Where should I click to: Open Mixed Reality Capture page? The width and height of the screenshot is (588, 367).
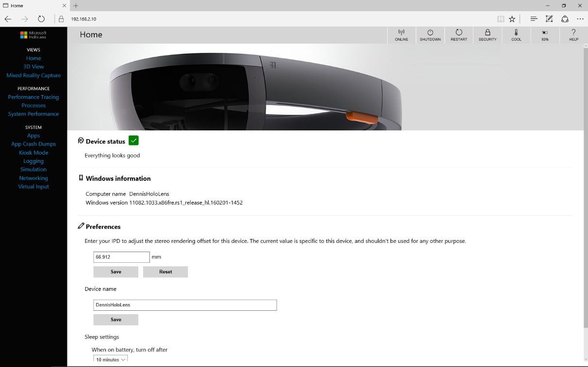pyautogui.click(x=33, y=75)
